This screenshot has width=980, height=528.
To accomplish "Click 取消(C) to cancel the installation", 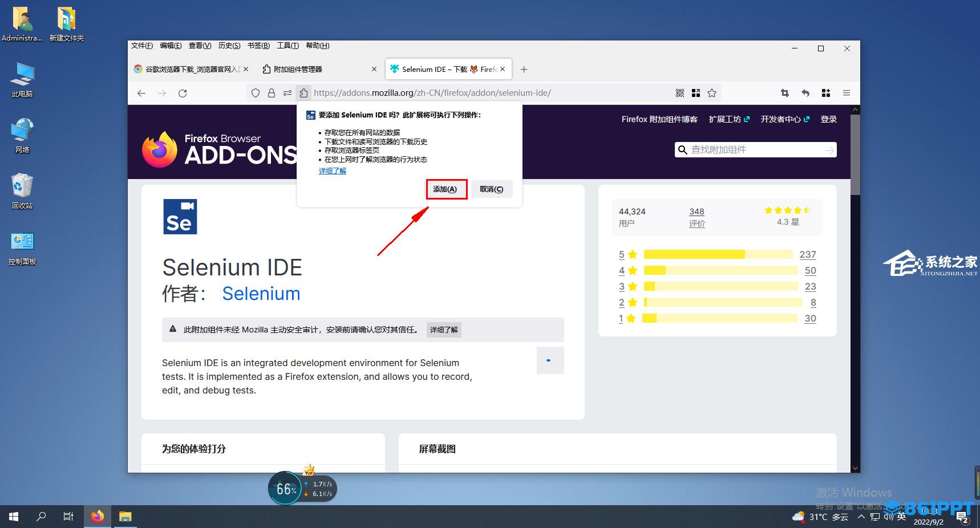I will point(491,189).
